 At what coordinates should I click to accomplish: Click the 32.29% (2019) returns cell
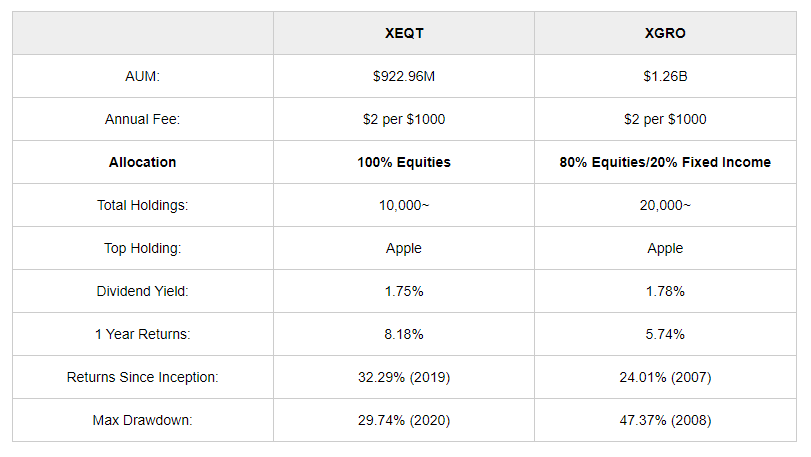click(x=404, y=377)
